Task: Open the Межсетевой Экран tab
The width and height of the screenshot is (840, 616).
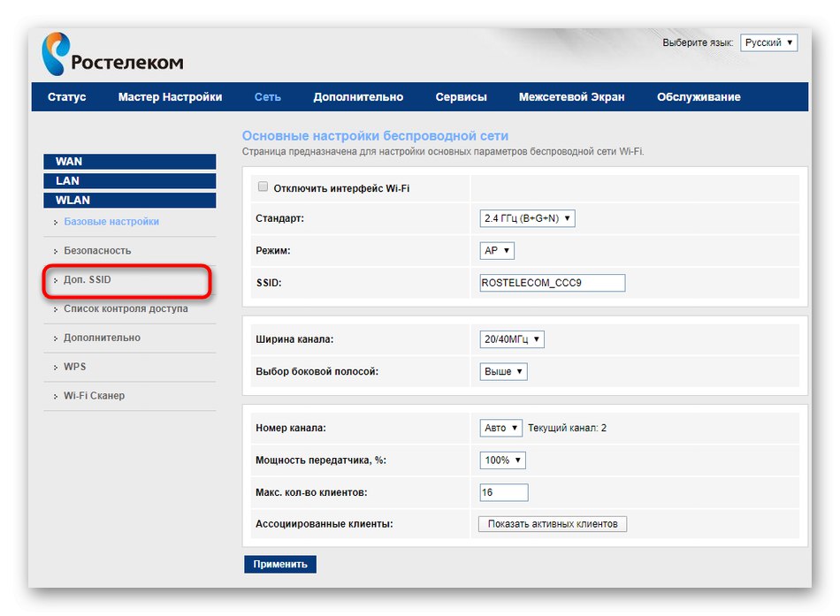Action: pyautogui.click(x=571, y=97)
